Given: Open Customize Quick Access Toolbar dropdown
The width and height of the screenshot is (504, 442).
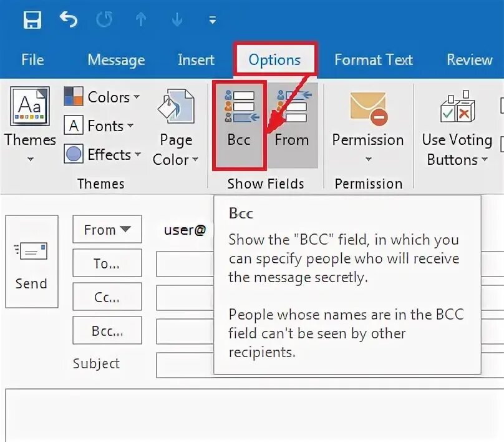Looking at the screenshot, I should (x=213, y=20).
